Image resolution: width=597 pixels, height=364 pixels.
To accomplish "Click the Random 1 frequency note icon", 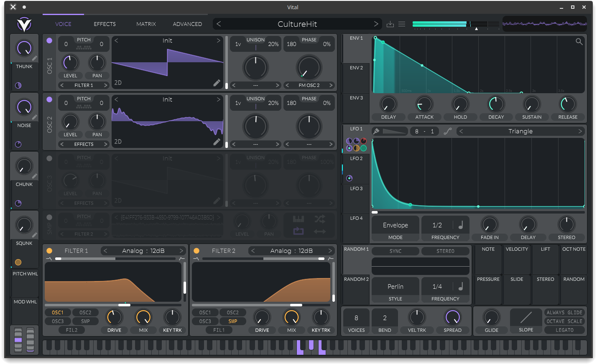I will point(461,286).
